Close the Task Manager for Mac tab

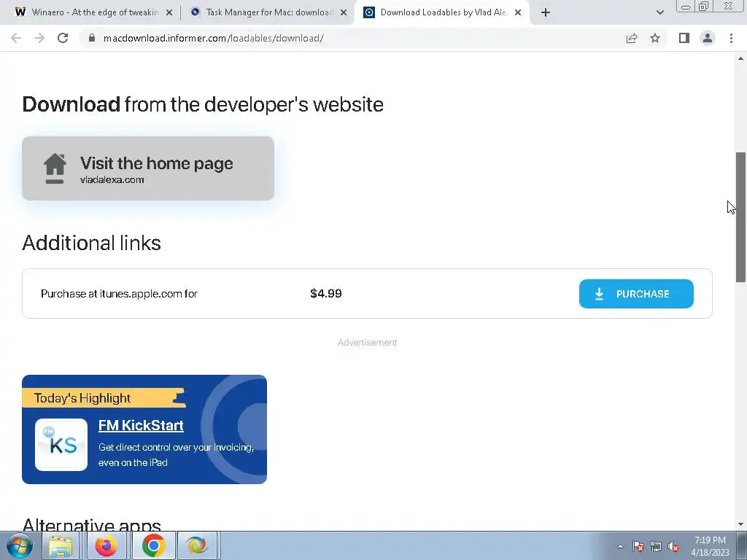[344, 12]
